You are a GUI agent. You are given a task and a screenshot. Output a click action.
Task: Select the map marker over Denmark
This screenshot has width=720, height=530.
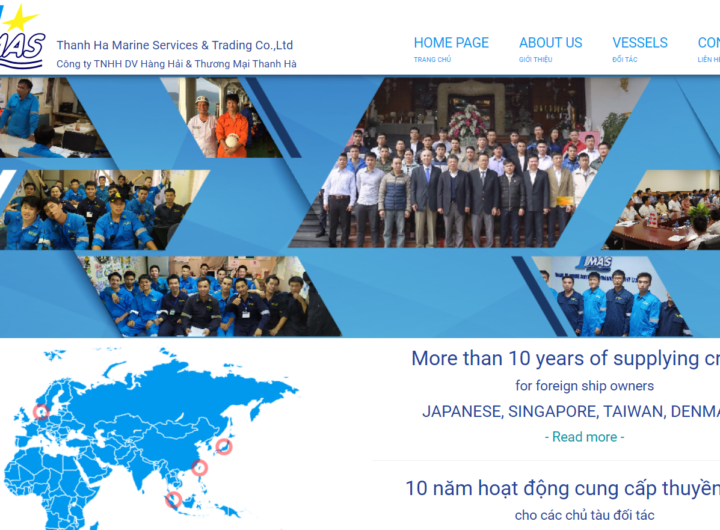coord(41,411)
